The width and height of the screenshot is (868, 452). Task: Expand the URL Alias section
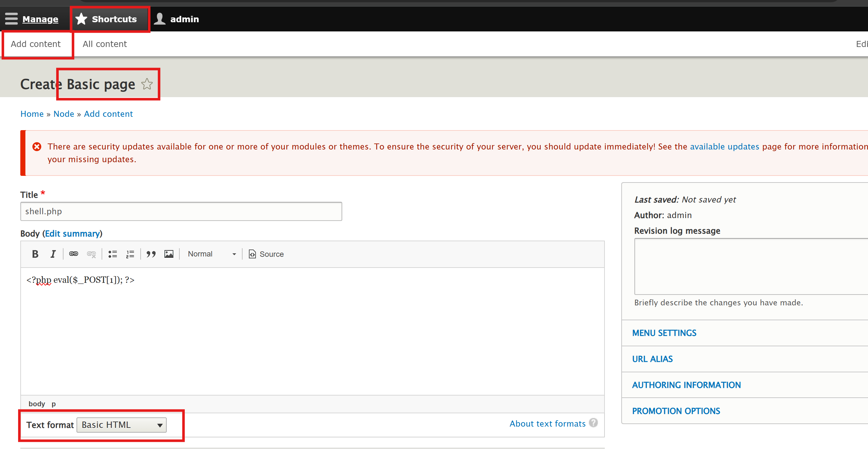coord(652,359)
